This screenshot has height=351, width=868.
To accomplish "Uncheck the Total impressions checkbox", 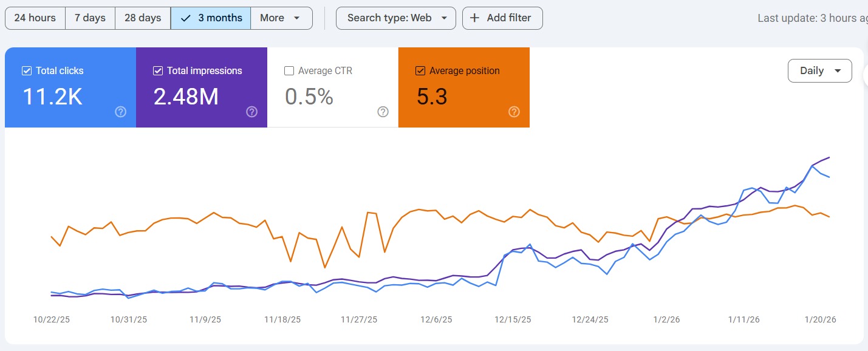I will click(158, 71).
